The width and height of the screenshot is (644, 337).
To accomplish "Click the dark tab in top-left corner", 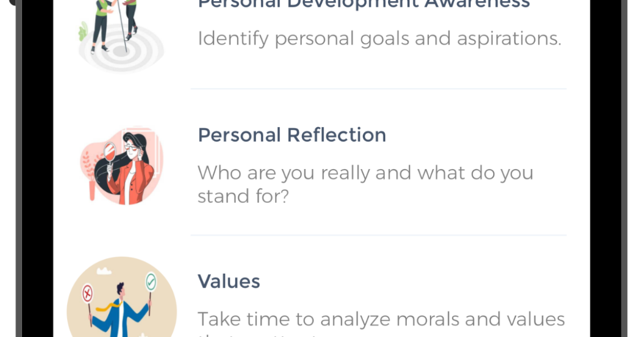I will [8, 3].
